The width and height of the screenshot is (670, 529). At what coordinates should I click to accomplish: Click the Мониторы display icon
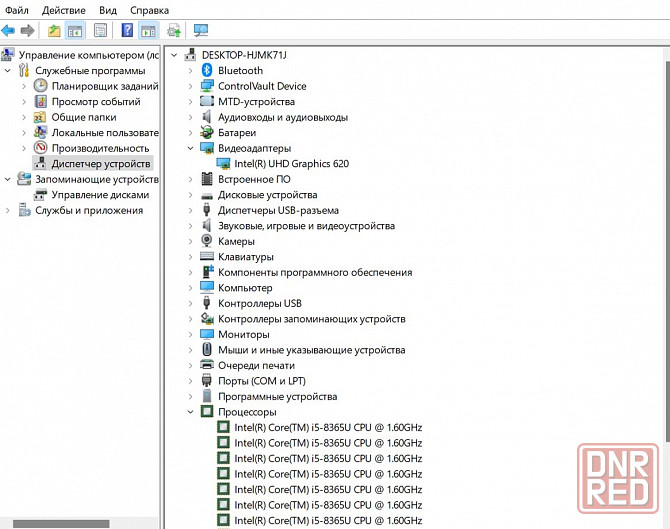tap(207, 334)
